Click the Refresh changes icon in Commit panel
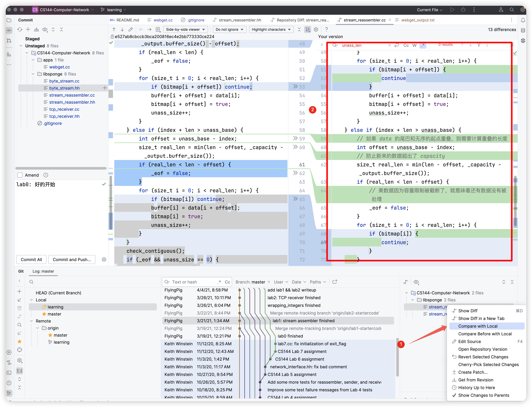 [20, 30]
